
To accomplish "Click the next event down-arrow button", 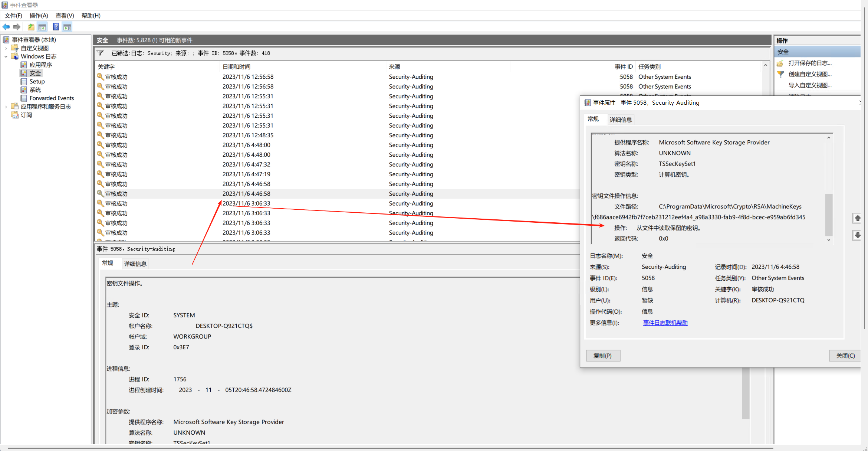I will 857,235.
